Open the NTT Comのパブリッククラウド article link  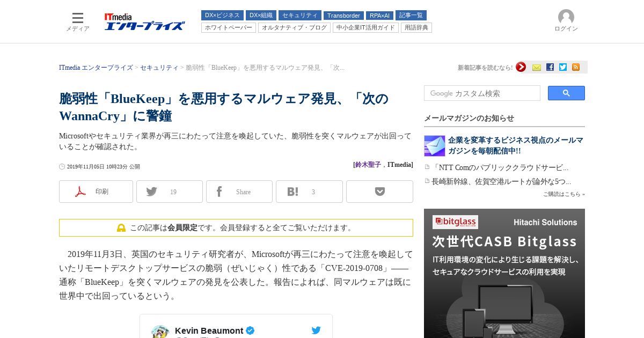[500, 167]
